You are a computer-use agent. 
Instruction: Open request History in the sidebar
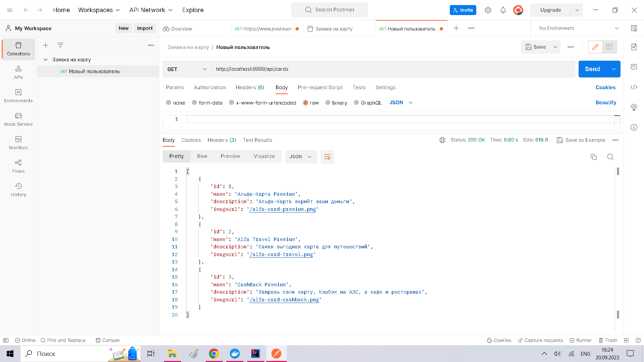(18, 189)
